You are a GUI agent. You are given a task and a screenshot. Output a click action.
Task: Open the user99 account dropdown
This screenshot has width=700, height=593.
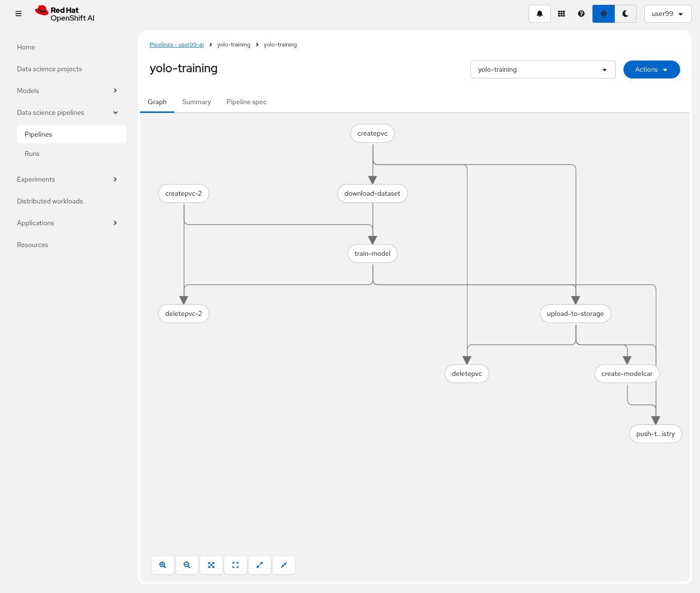pos(668,14)
